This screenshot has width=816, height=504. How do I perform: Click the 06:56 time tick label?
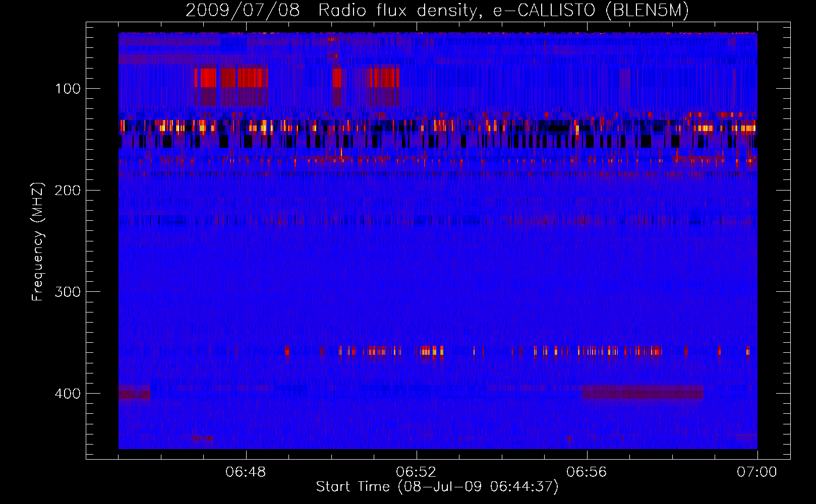coord(587,472)
